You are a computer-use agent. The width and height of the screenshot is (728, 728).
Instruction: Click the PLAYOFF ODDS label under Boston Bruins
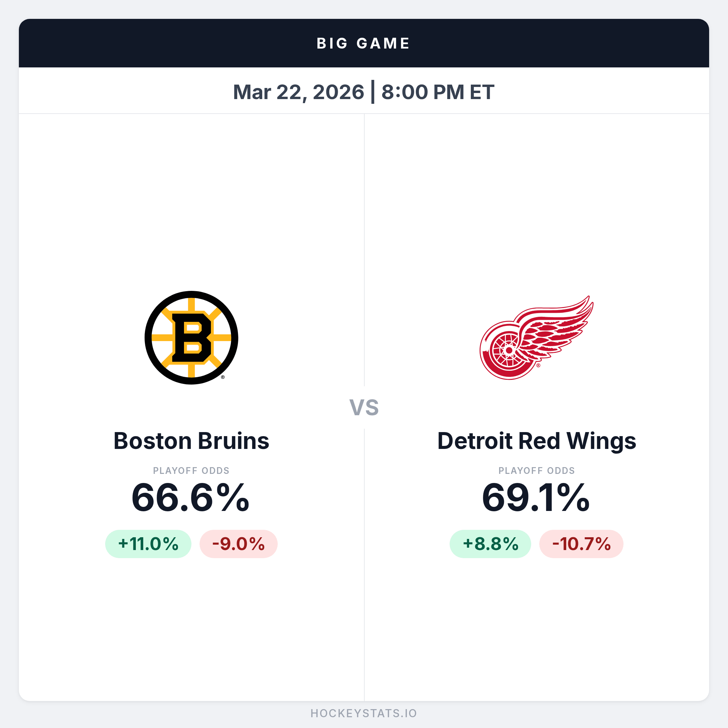[x=191, y=471]
